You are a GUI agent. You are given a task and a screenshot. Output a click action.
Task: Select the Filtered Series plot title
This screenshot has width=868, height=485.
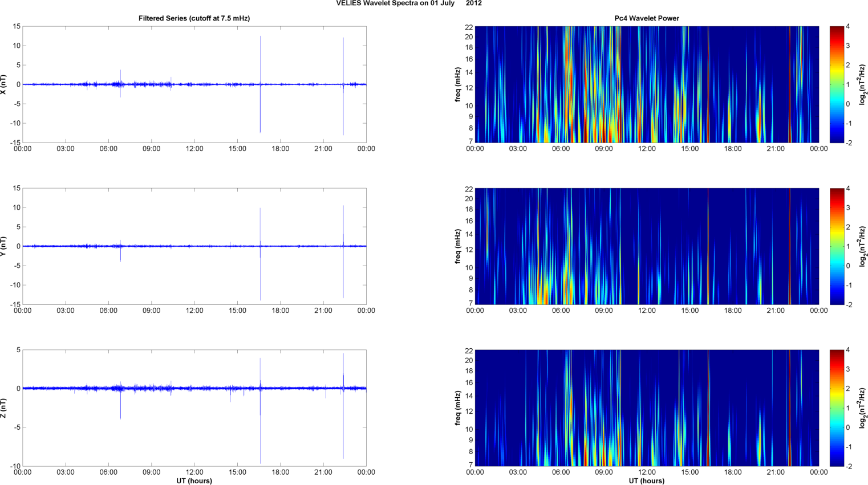coord(194,18)
